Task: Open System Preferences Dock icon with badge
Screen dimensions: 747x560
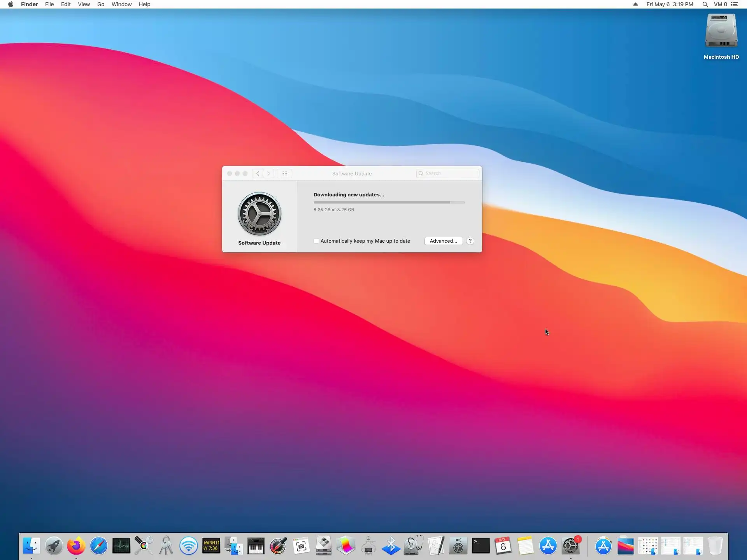Action: [x=571, y=546]
